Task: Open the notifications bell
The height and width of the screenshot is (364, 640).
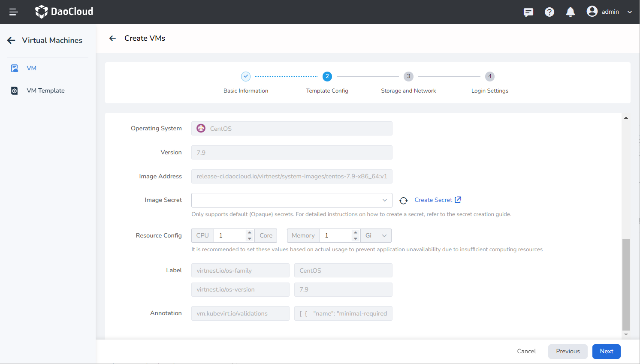Action: [570, 12]
